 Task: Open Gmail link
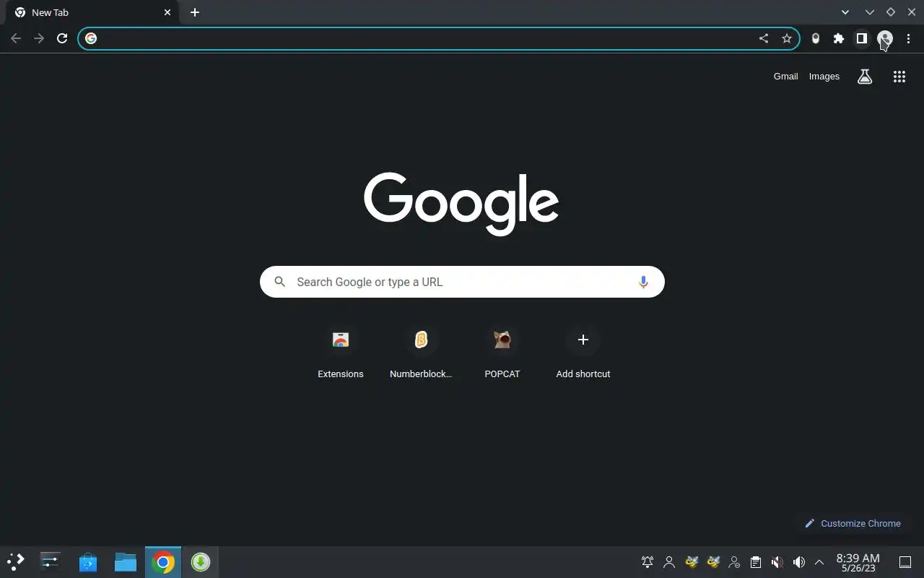tap(785, 77)
